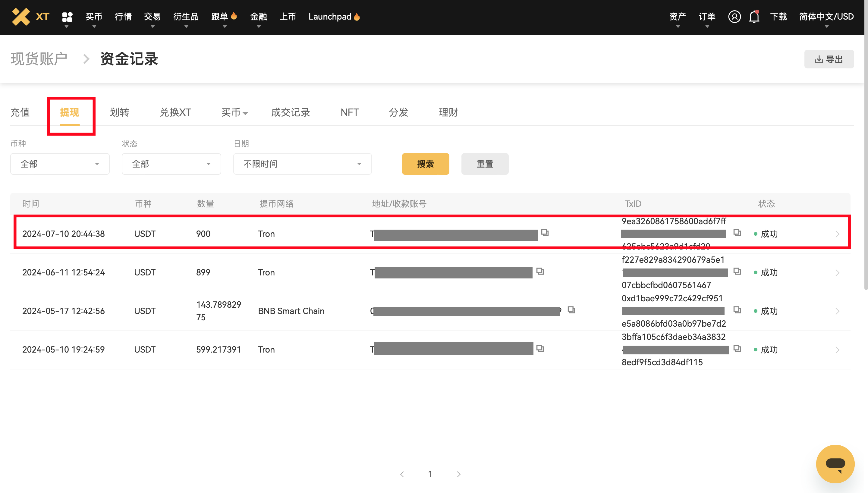
Task: Open the 币种 filter dropdown
Action: pos(60,164)
